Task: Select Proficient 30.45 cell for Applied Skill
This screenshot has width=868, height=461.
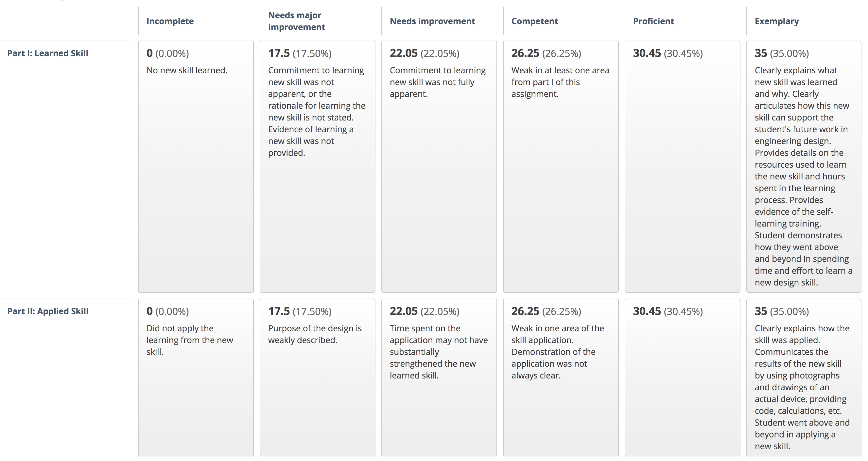Action: 682,378
